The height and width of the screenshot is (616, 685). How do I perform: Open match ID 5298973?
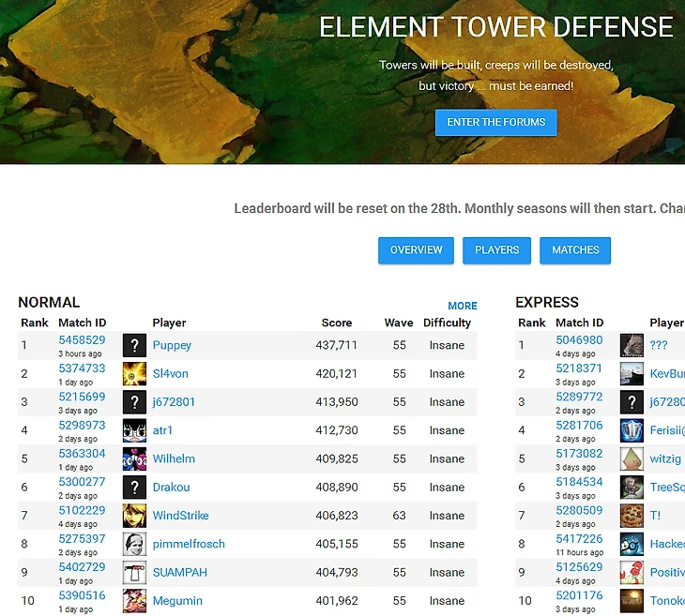(83, 426)
